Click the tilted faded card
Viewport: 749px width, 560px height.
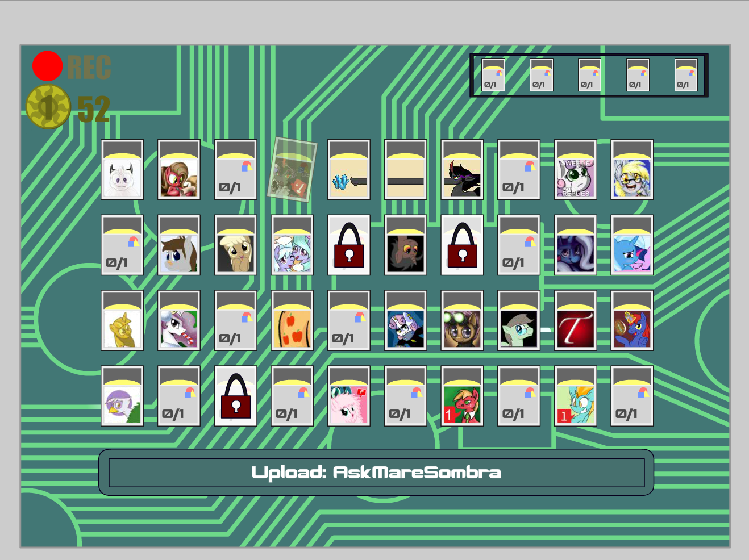click(x=293, y=169)
